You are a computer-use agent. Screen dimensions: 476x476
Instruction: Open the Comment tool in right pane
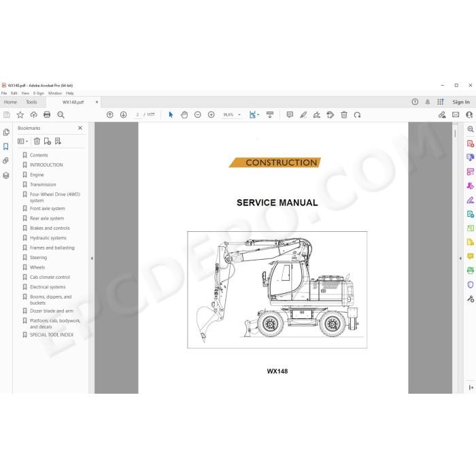471,256
